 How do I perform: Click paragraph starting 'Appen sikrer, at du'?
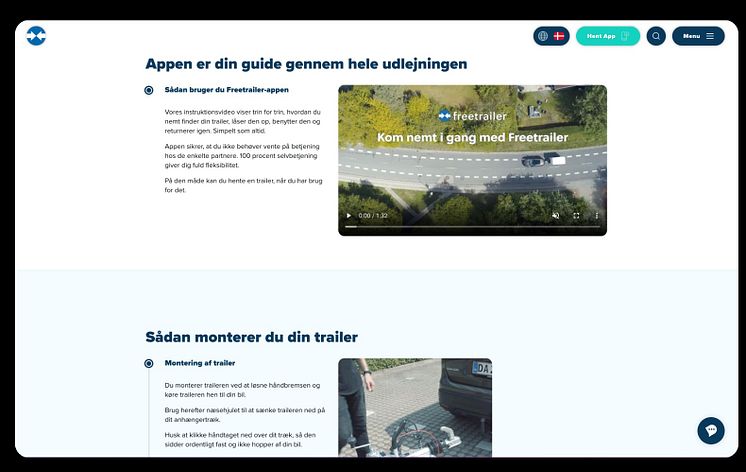(242, 156)
